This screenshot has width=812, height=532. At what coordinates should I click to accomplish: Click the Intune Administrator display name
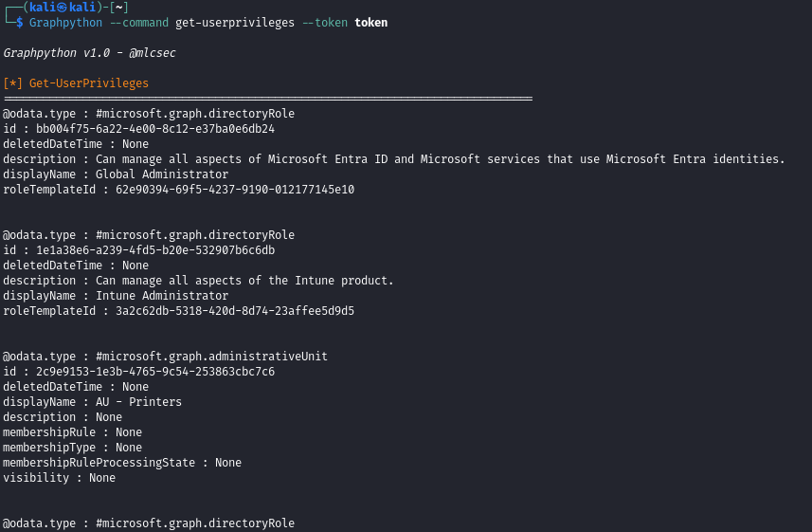pos(162,296)
